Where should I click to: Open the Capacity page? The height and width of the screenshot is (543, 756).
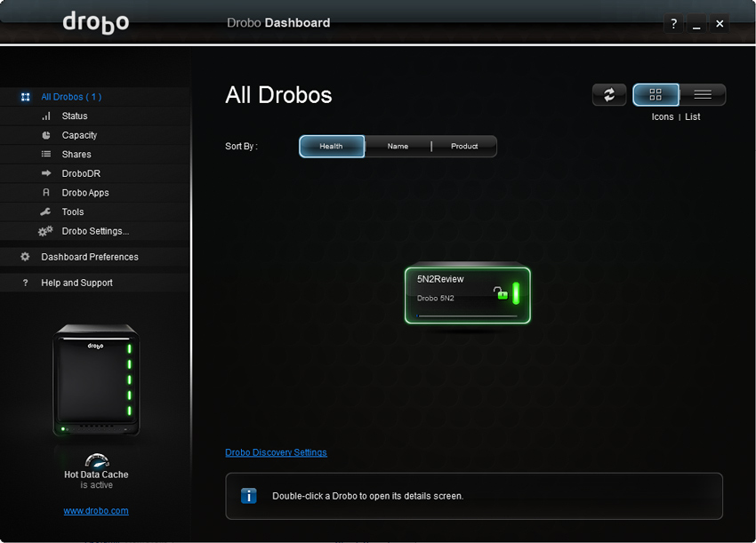point(79,135)
